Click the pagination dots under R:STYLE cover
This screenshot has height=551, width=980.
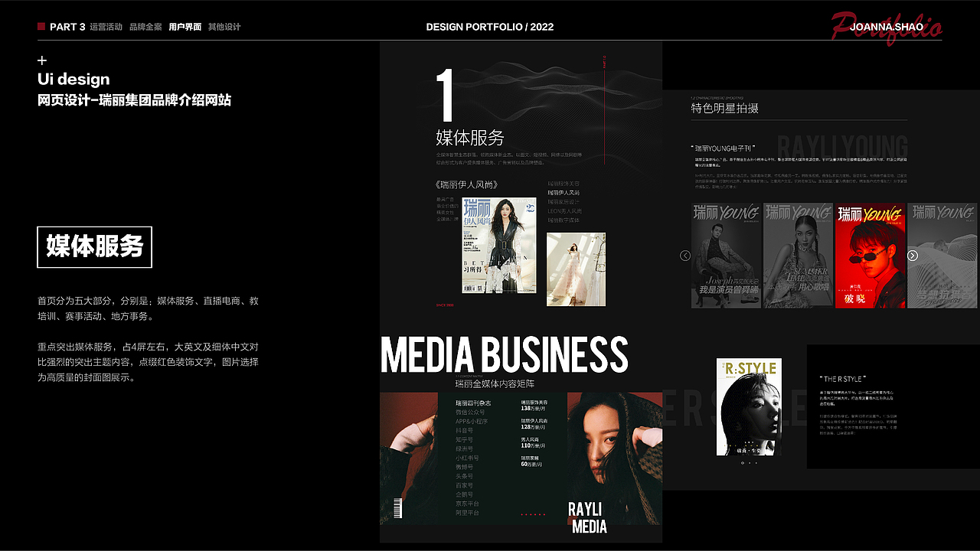(749, 463)
